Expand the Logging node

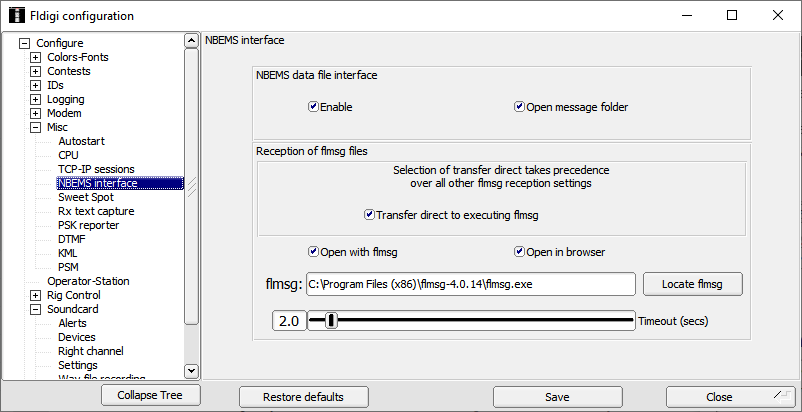click(35, 99)
